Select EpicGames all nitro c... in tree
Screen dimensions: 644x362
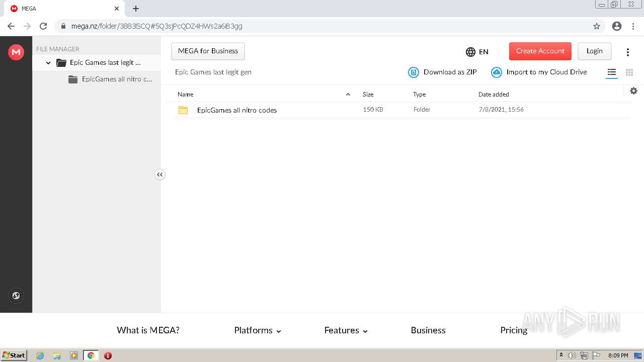pos(117,79)
